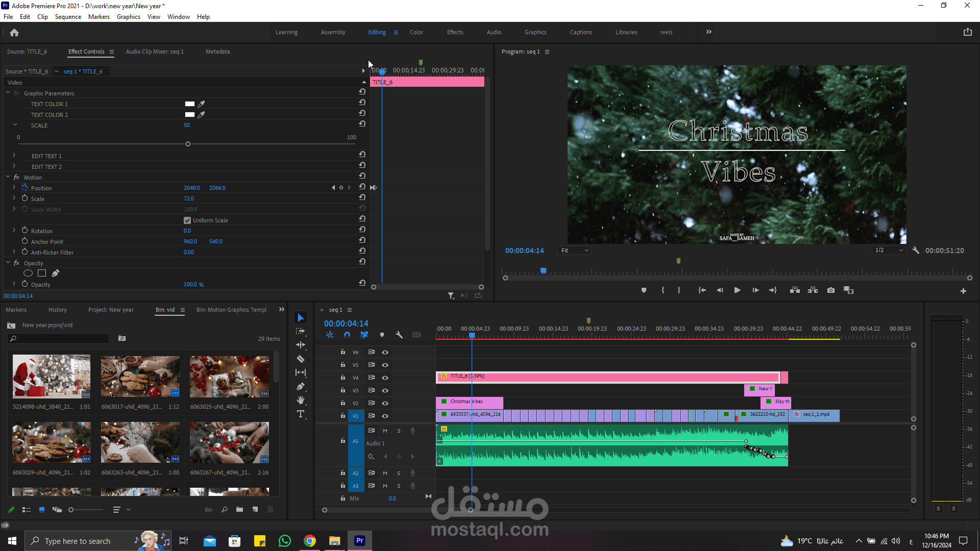This screenshot has height=551, width=980.
Task: Select the Type tool
Action: point(301,414)
